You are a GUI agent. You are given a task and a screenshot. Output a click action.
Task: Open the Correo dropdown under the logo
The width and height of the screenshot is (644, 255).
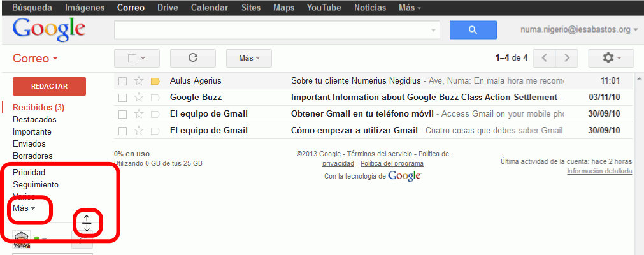pos(35,59)
